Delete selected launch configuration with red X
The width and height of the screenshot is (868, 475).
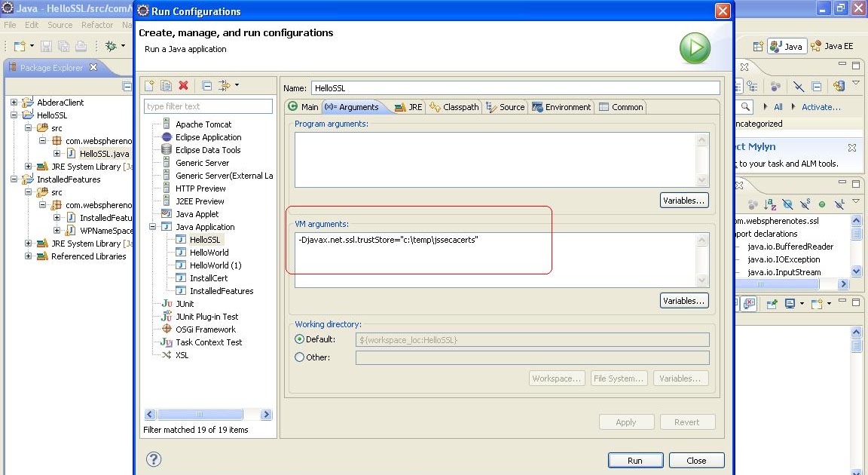[183, 85]
